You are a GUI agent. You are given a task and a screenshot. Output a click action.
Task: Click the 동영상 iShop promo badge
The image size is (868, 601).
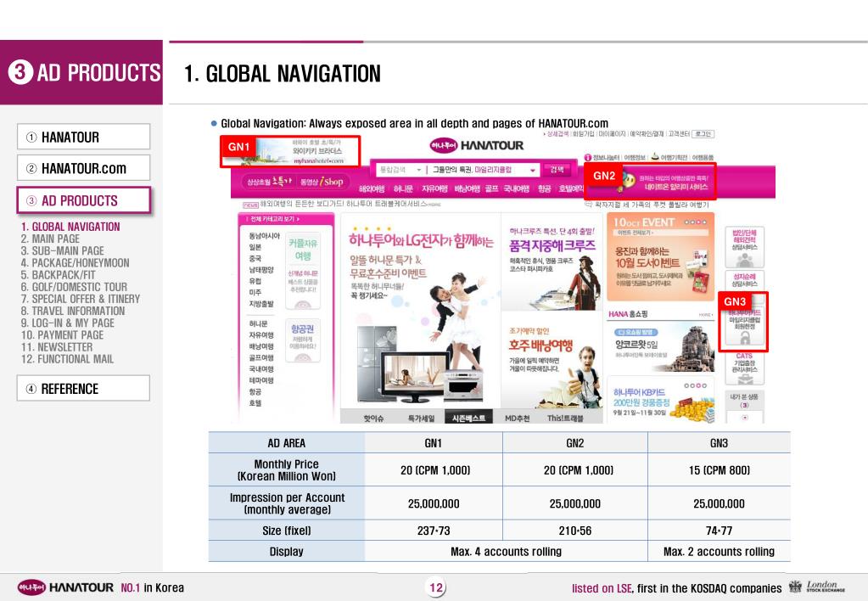point(322,182)
